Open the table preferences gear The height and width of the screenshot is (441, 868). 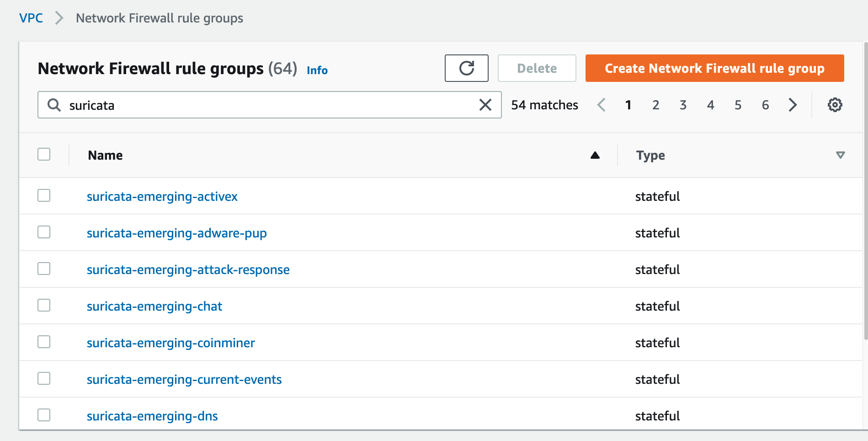[835, 104]
